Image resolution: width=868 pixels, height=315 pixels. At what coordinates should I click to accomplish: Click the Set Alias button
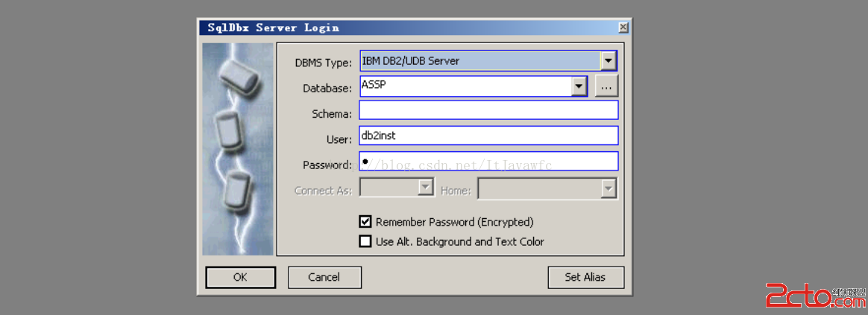coord(585,278)
